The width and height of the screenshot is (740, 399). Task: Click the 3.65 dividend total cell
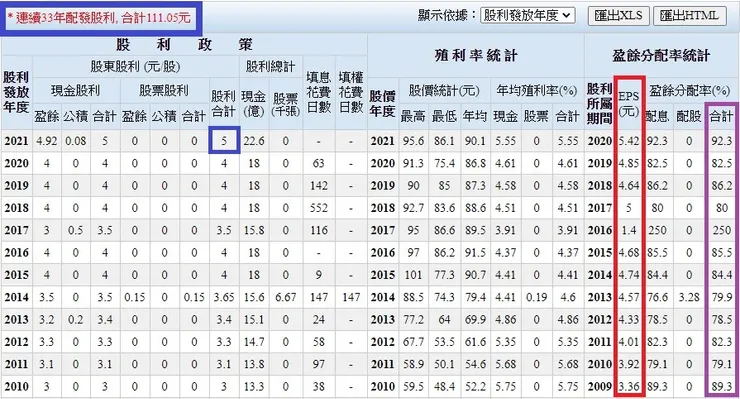[223, 297]
